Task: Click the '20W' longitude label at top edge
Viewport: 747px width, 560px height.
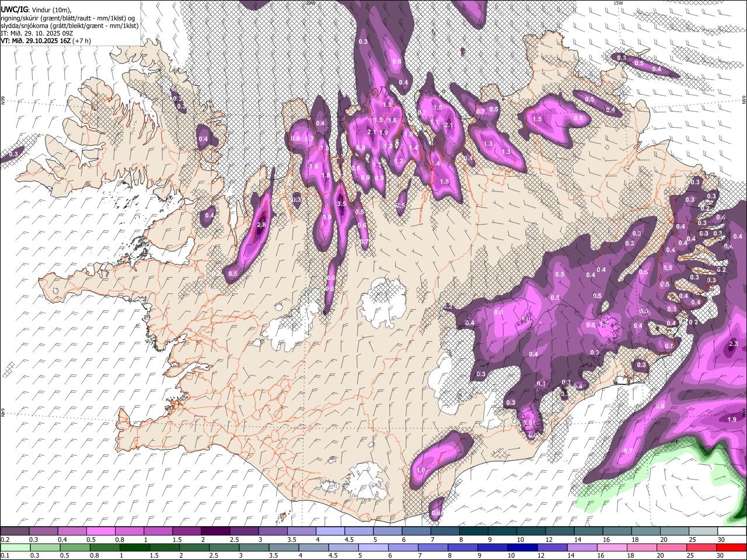Action: (310, 3)
